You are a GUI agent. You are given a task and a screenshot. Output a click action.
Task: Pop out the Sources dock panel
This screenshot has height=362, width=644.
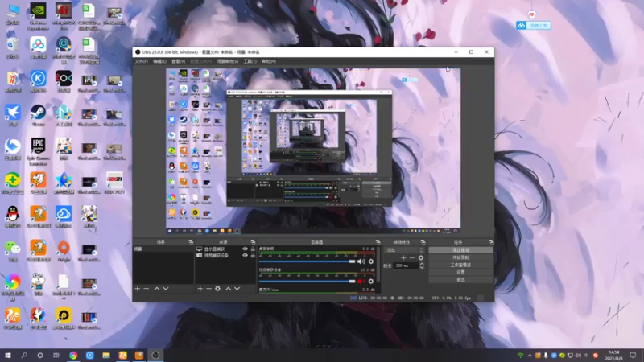coord(253,242)
